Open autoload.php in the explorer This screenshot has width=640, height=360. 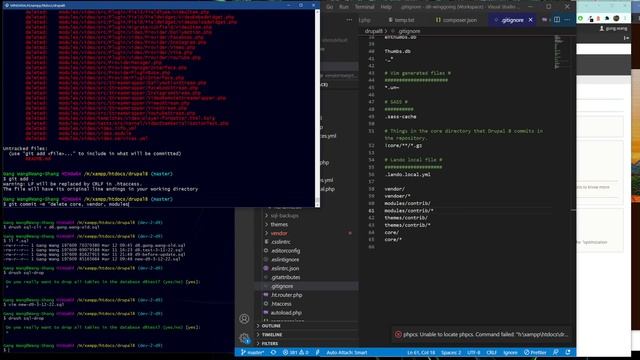286,313
